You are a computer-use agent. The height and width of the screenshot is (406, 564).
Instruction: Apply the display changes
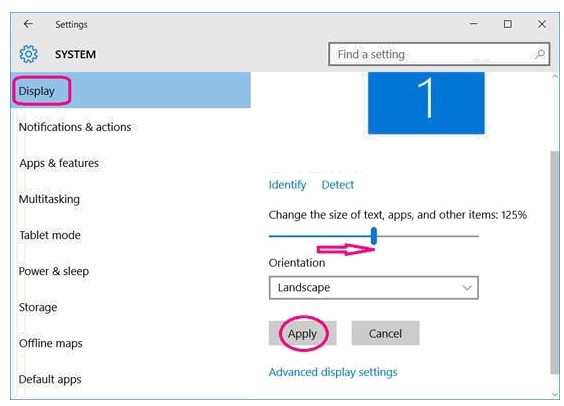[x=303, y=333]
